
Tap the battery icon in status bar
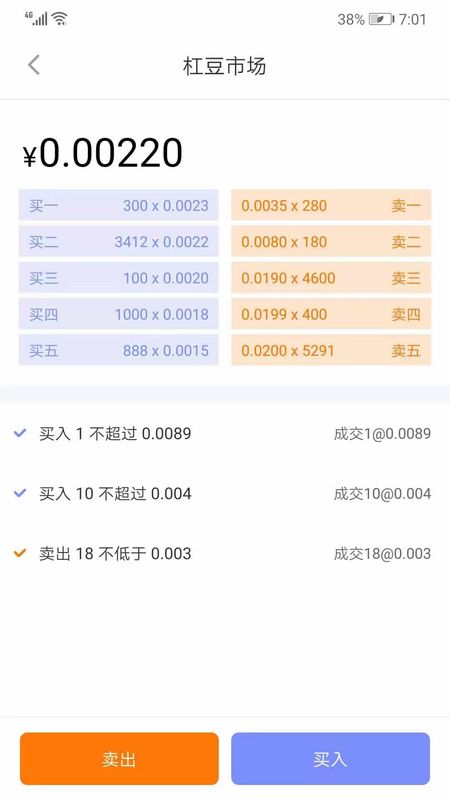pyautogui.click(x=381, y=19)
